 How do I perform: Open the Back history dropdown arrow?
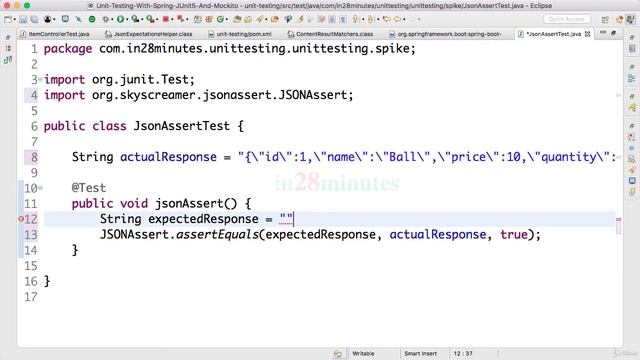coord(404,20)
